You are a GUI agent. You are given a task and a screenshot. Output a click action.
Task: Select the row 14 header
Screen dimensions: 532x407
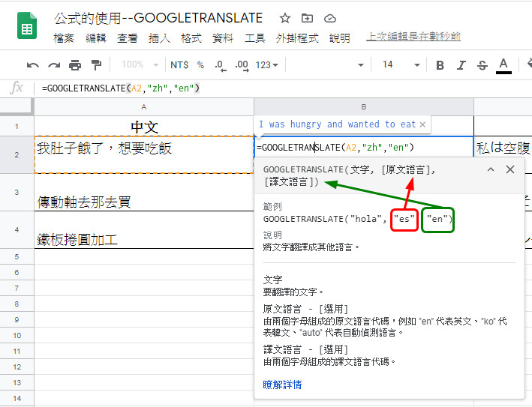pos(17,398)
